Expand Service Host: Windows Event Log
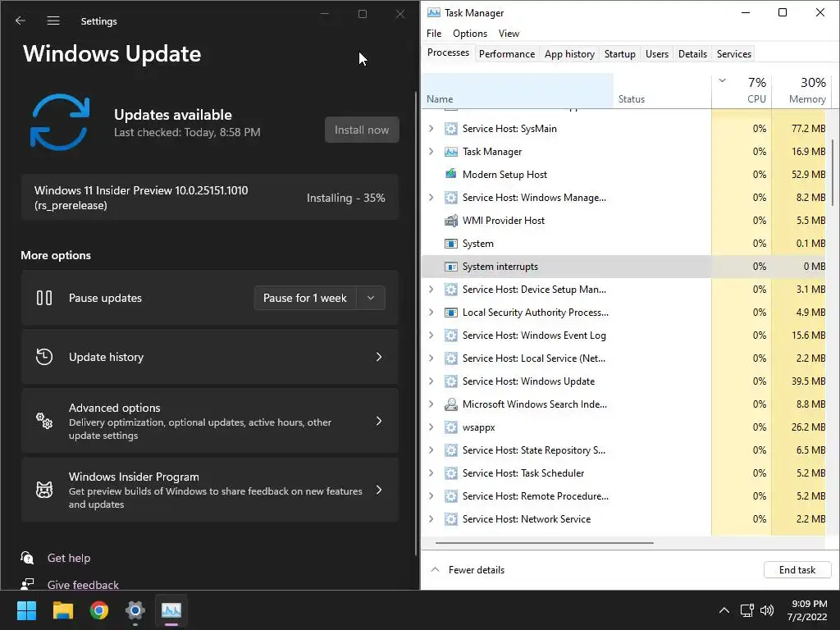Screen dimensions: 840x630 (431, 336)
